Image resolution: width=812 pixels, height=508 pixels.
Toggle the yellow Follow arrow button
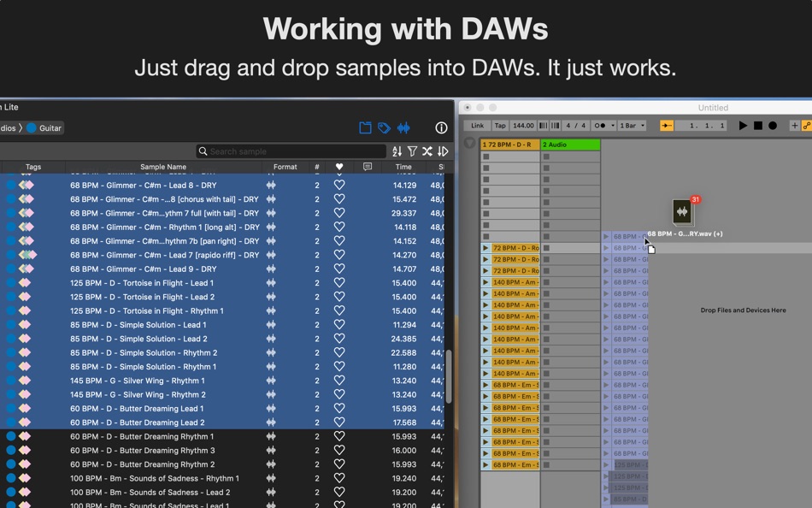coord(667,126)
